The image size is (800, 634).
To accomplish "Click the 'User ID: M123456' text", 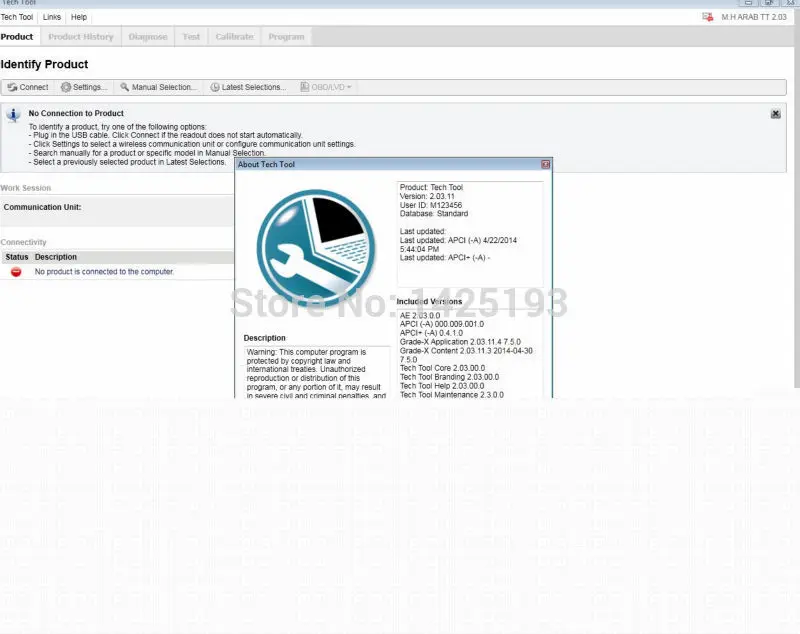I will 431,205.
